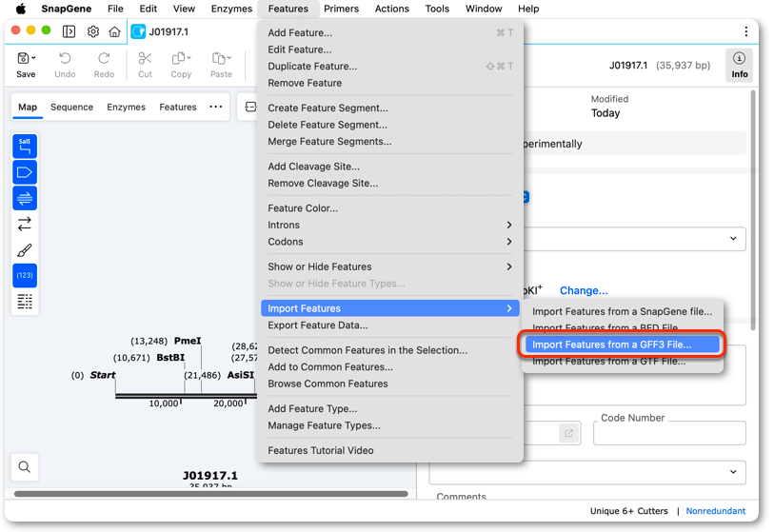Click the paintbrush color side icon
The height and width of the screenshot is (532, 774).
pyautogui.click(x=25, y=250)
